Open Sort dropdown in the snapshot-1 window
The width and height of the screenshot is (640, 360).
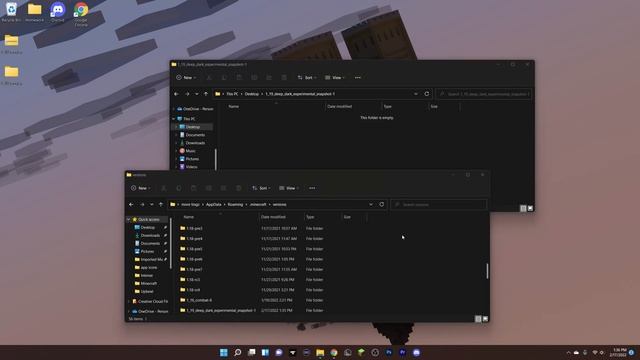click(x=307, y=78)
